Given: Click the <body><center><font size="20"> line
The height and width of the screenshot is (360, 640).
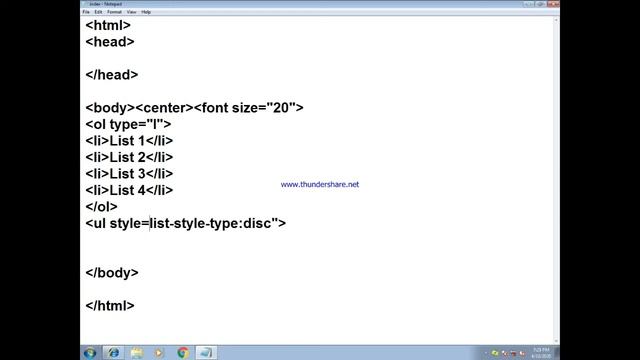Looking at the screenshot, I should (x=194, y=108).
